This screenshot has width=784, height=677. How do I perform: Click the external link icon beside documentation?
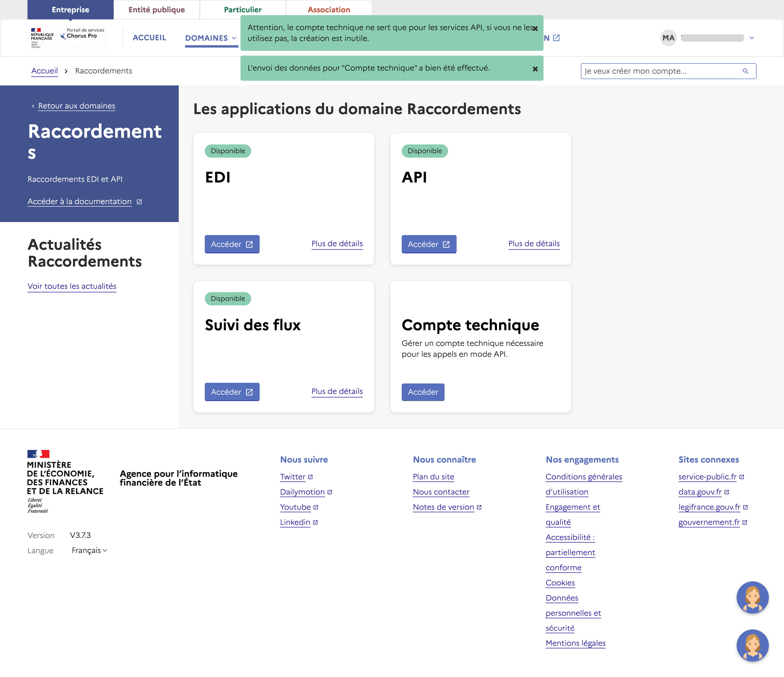pos(139,202)
